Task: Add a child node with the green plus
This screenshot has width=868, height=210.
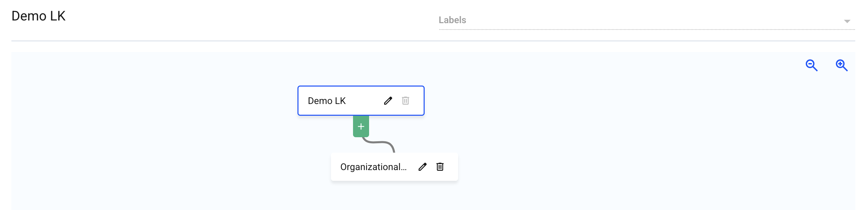Action: pyautogui.click(x=361, y=126)
